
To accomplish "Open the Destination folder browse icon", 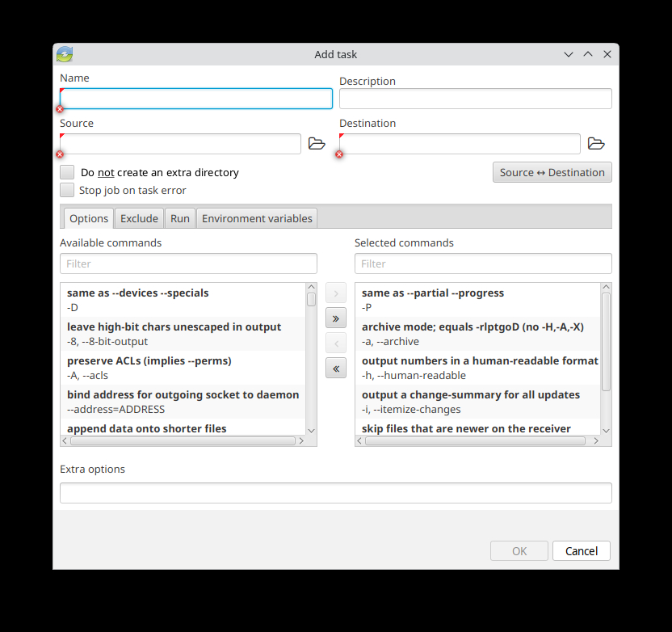I will 596,144.
